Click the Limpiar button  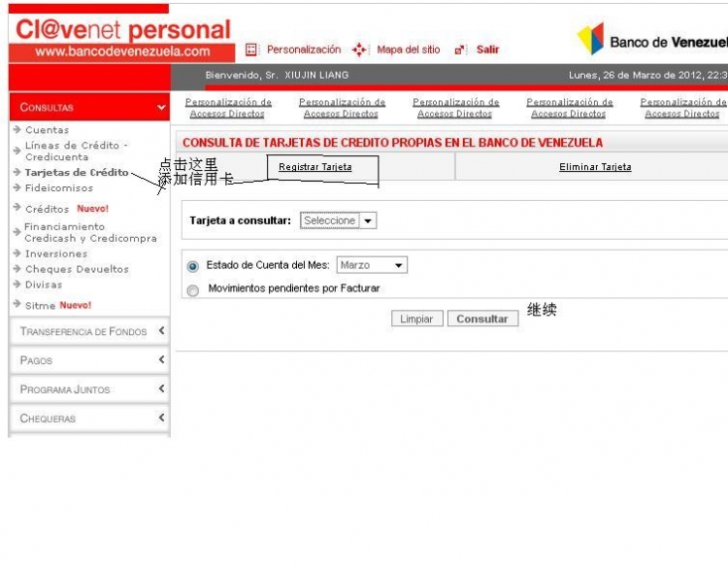(417, 319)
